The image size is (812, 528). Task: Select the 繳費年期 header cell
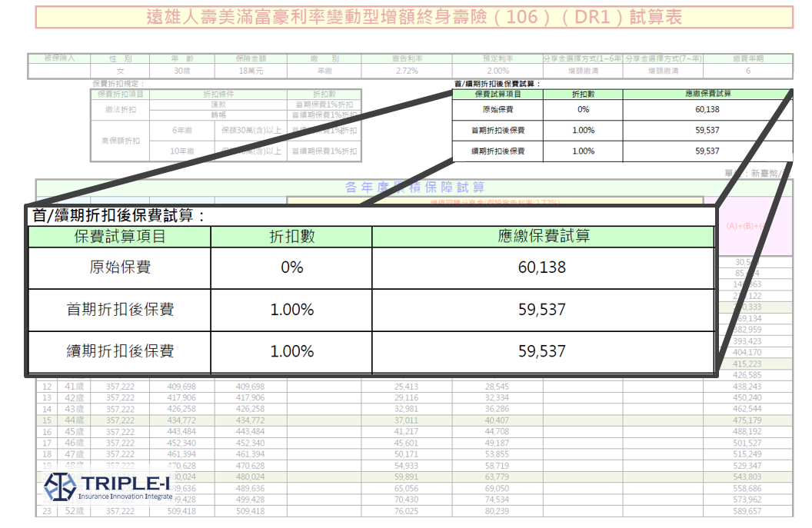[x=747, y=58]
